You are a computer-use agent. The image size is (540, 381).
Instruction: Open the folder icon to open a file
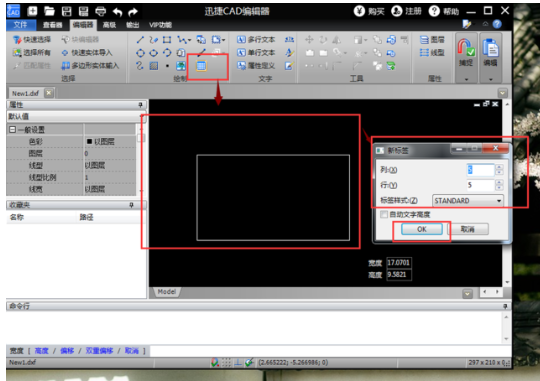[x=49, y=11]
